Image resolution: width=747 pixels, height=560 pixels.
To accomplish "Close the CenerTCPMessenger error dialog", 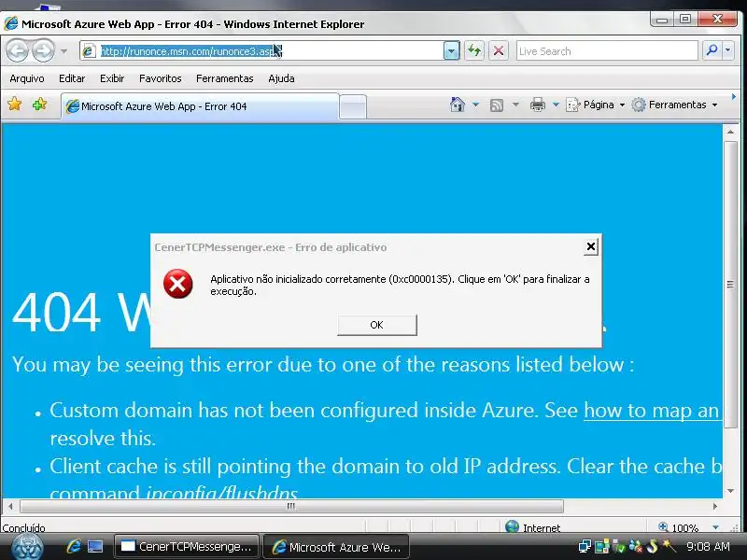I will (591, 246).
